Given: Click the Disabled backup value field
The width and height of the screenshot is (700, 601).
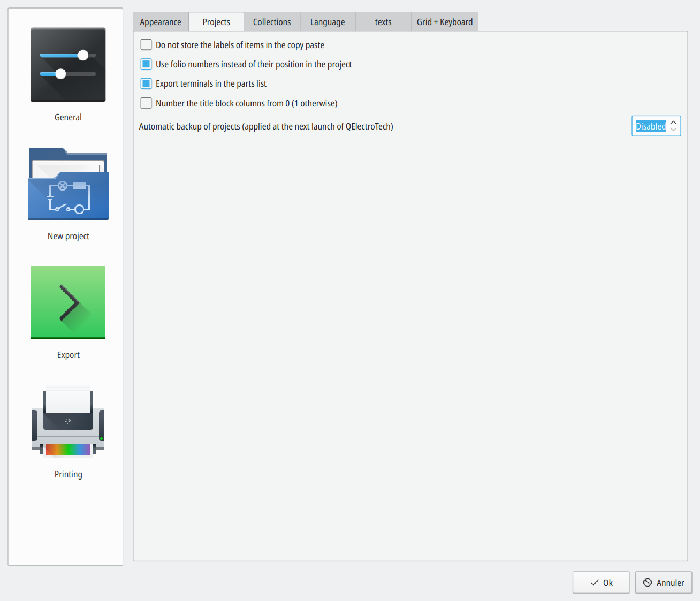Looking at the screenshot, I should pyautogui.click(x=650, y=126).
